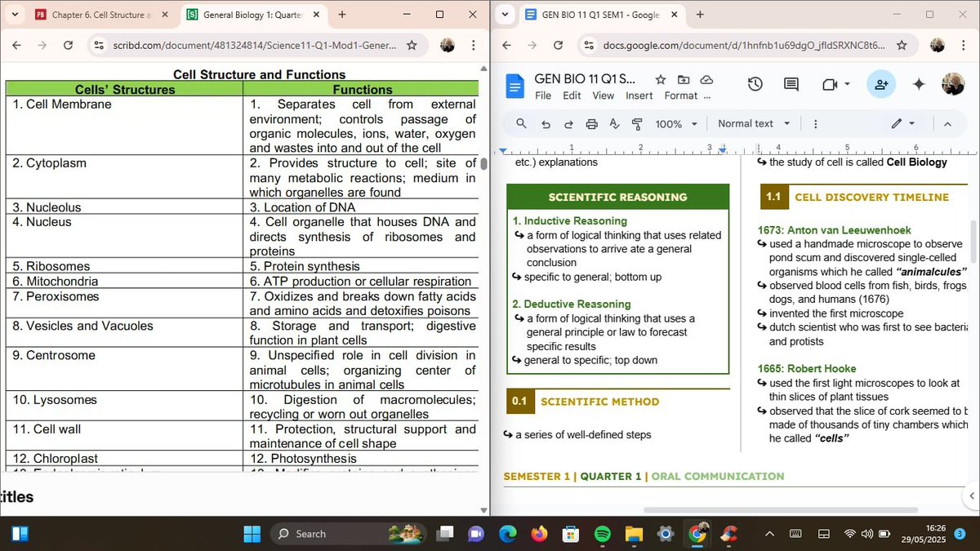The width and height of the screenshot is (980, 551).
Task: Open the Scribd window's Chrome menu
Action: click(474, 46)
